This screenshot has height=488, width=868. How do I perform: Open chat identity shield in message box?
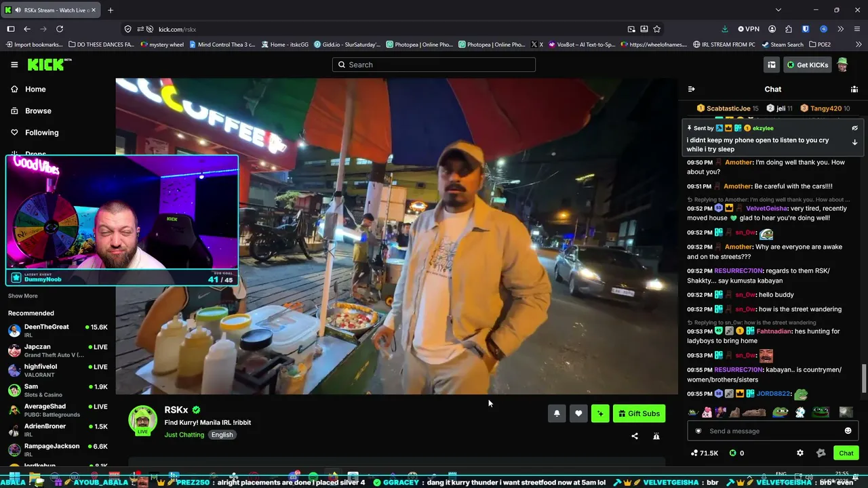(698, 431)
